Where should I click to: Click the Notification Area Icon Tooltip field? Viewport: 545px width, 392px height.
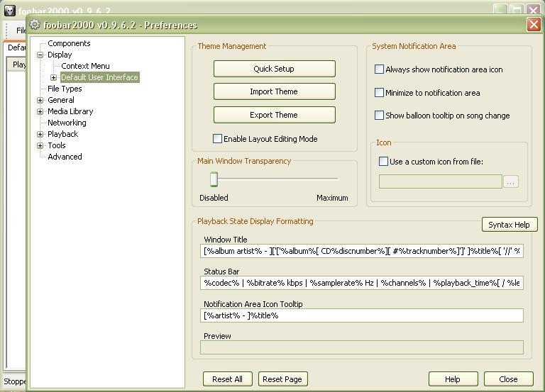coord(362,315)
